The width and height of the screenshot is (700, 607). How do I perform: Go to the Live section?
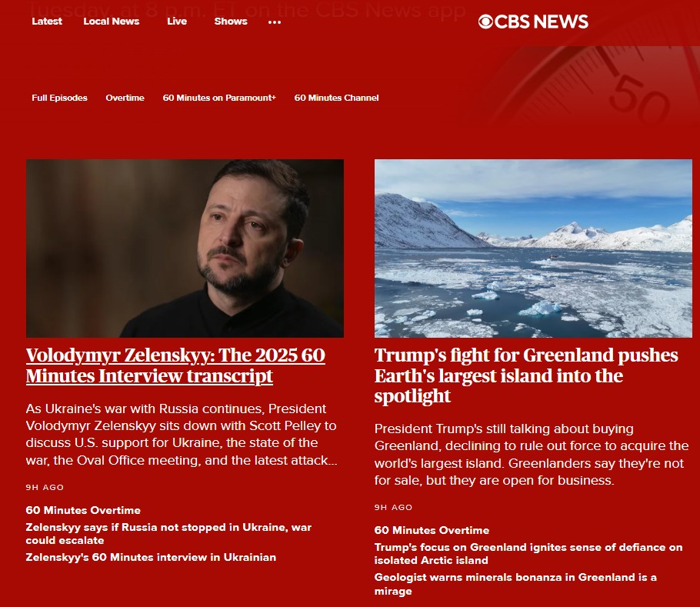pyautogui.click(x=177, y=22)
